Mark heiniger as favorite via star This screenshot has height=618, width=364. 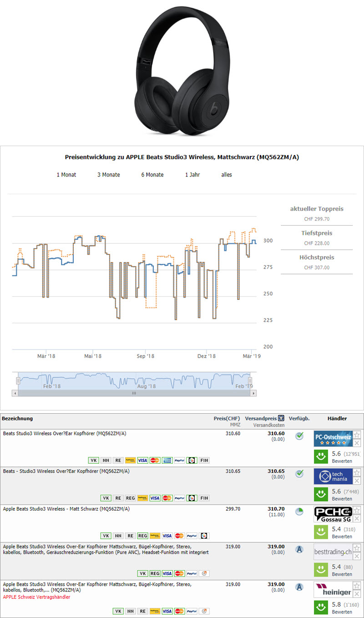pyautogui.click(x=357, y=585)
